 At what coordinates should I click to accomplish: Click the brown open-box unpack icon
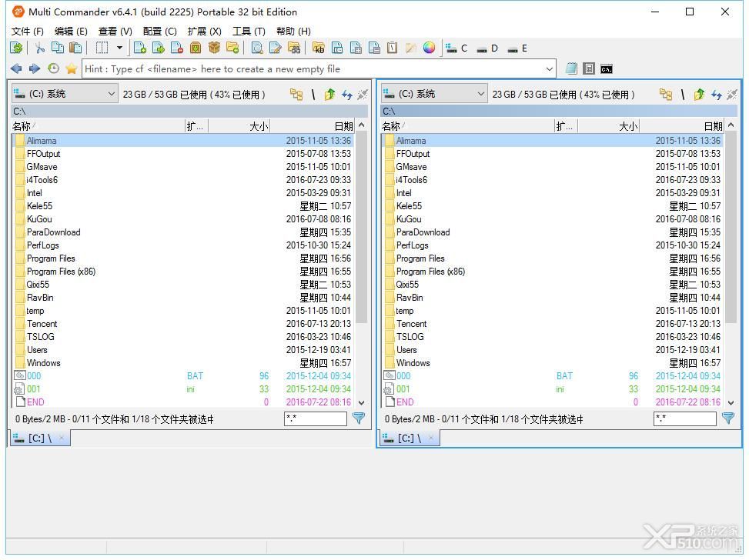214,48
